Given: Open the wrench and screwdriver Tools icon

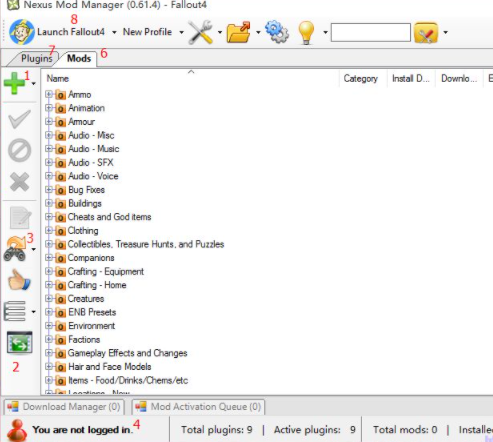Looking at the screenshot, I should click(x=200, y=32).
